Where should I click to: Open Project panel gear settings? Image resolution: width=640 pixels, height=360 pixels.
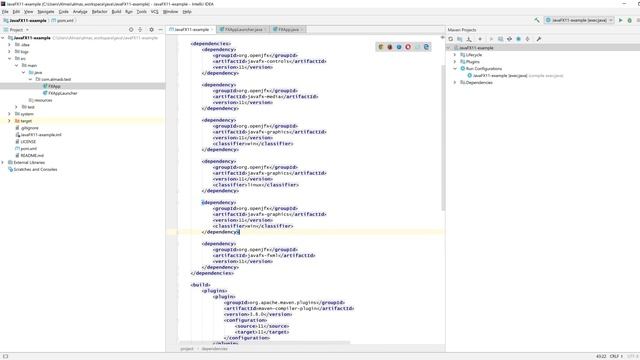pyautogui.click(x=151, y=29)
